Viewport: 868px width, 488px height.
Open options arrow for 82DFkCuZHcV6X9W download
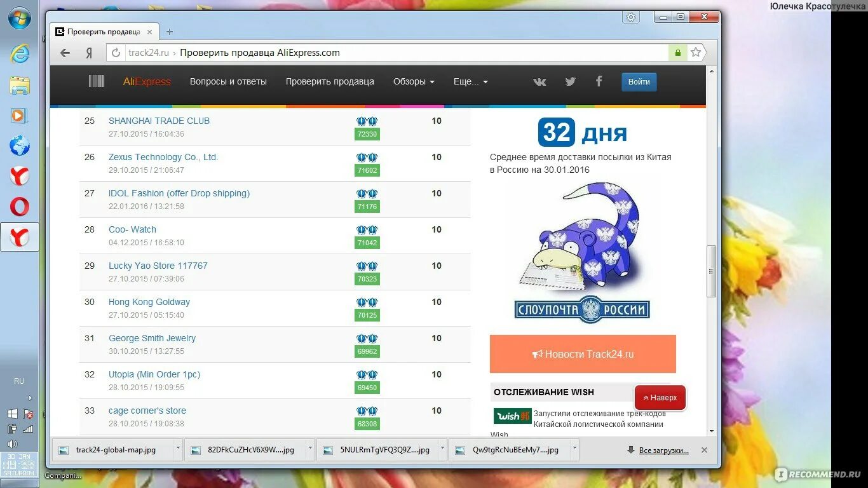310,449
